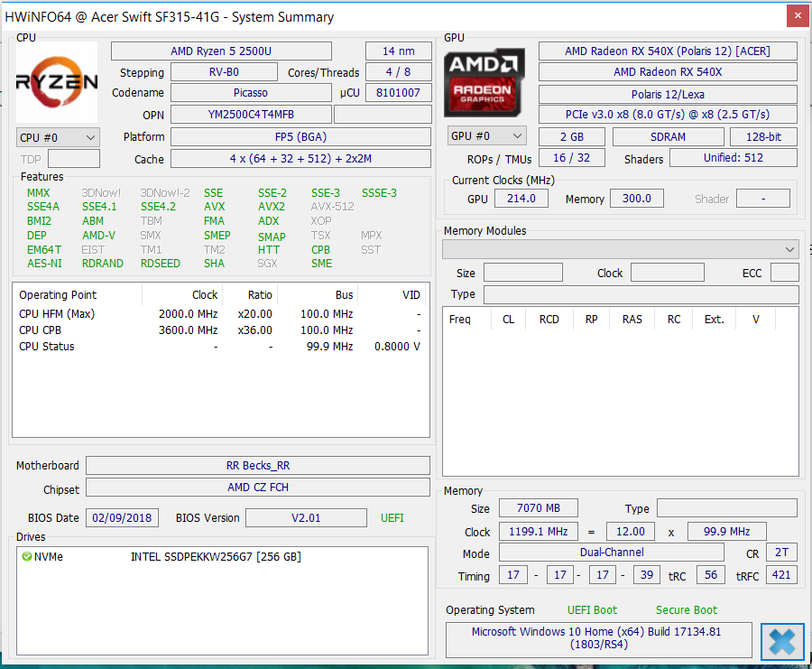Click the RV-B0 stepping value
Image resolution: width=812 pixels, height=669 pixels.
click(x=224, y=72)
